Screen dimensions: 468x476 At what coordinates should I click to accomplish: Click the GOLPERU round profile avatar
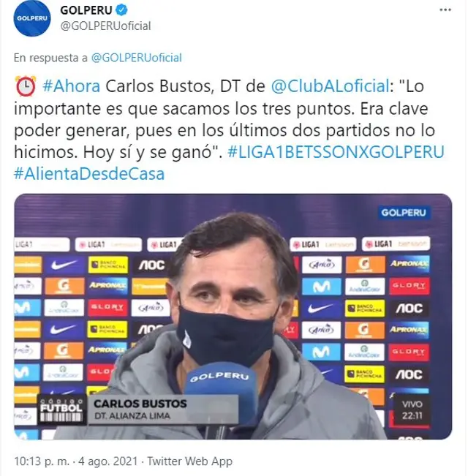(32, 18)
